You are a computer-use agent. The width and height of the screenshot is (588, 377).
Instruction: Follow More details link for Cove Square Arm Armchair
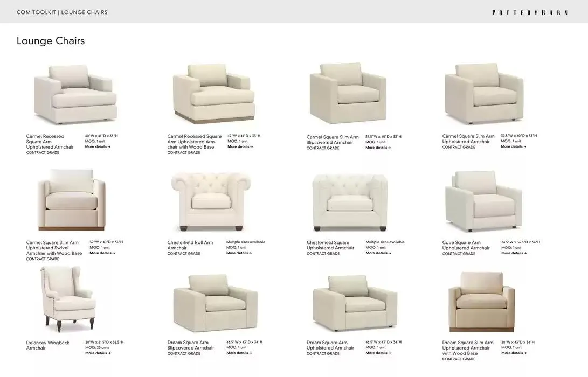point(514,253)
